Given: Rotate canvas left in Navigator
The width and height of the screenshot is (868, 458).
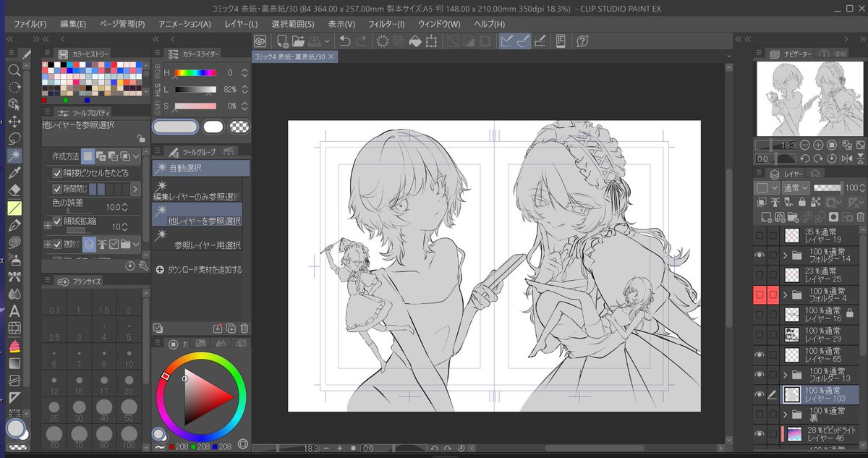Looking at the screenshot, I should tap(806, 158).
